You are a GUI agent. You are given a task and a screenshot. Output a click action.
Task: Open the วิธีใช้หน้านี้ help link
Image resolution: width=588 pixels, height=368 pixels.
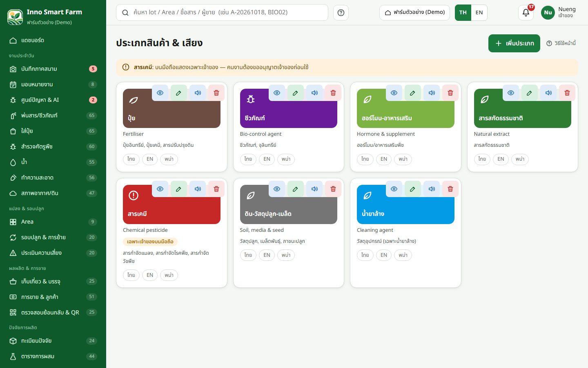(561, 43)
